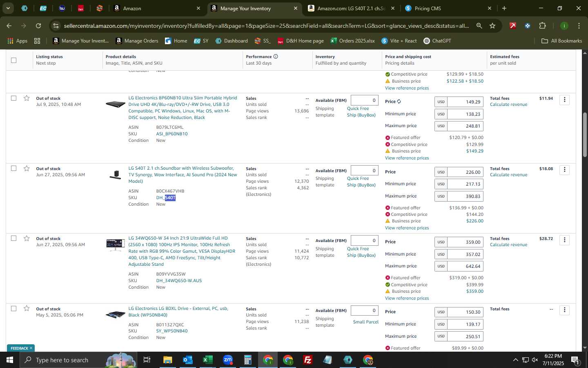Star the BP60NB10 Blu-ray drive listing
Screen dimensions: 588x368
coord(27,98)
